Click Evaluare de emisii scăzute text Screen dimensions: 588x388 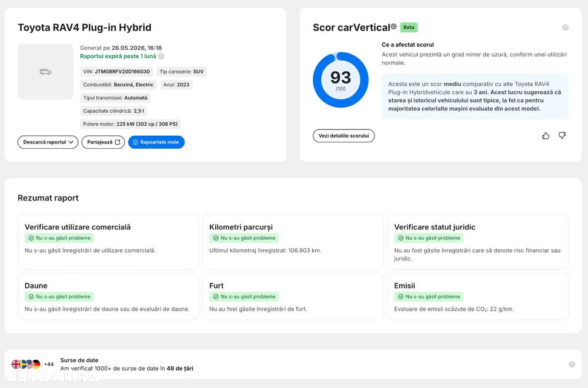pos(454,309)
